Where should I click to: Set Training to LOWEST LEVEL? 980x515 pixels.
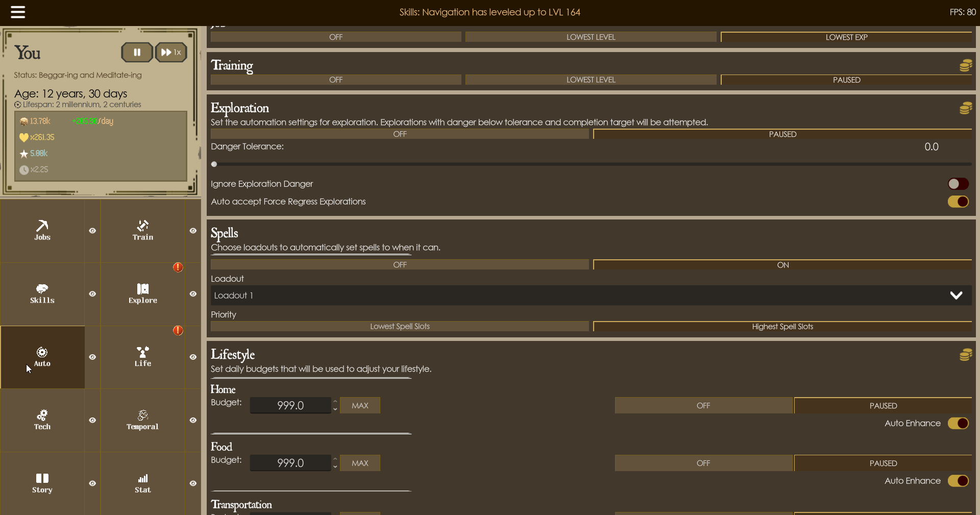coord(591,80)
